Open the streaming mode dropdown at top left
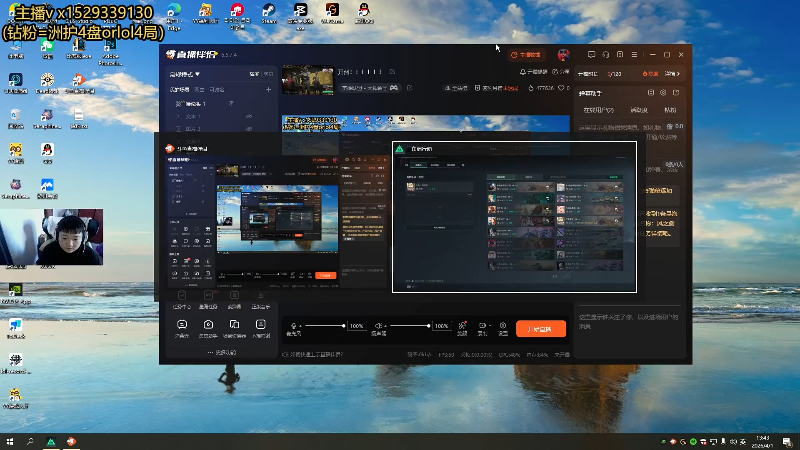The height and width of the screenshot is (450, 800). pyautogui.click(x=185, y=74)
